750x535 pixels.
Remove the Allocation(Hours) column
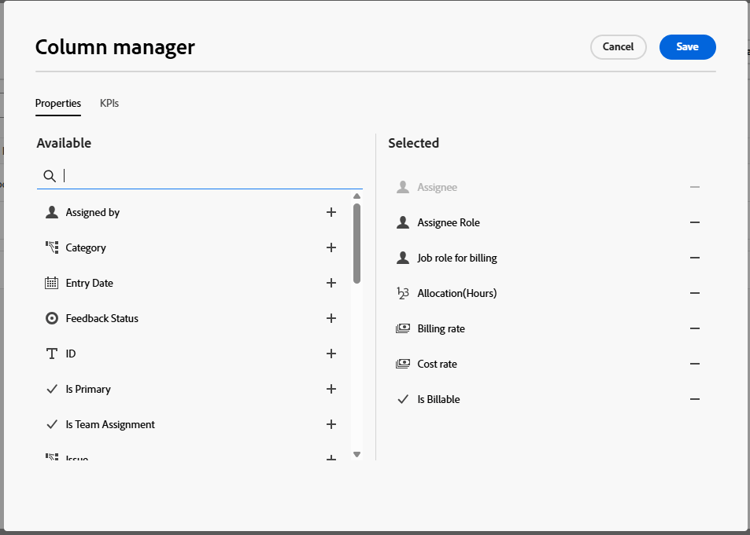[695, 293]
